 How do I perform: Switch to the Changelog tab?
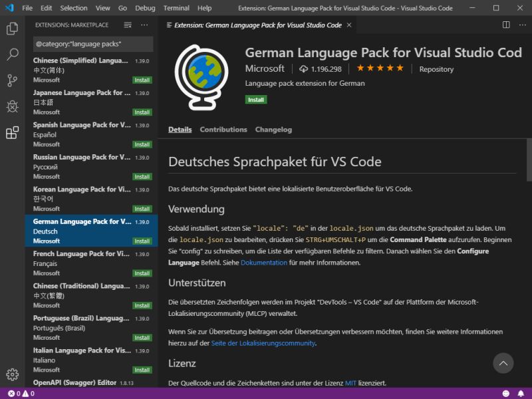273,130
